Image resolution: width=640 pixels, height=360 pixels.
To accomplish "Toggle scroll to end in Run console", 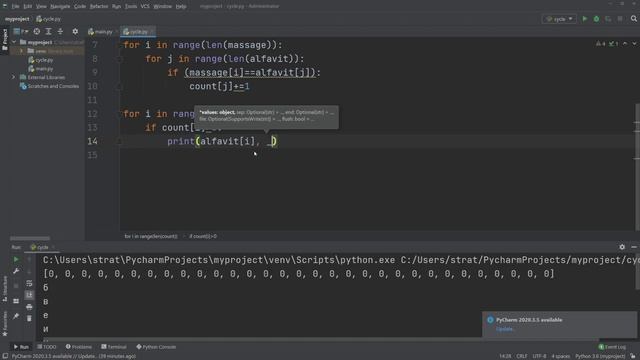I will pyautogui.click(x=29, y=295).
